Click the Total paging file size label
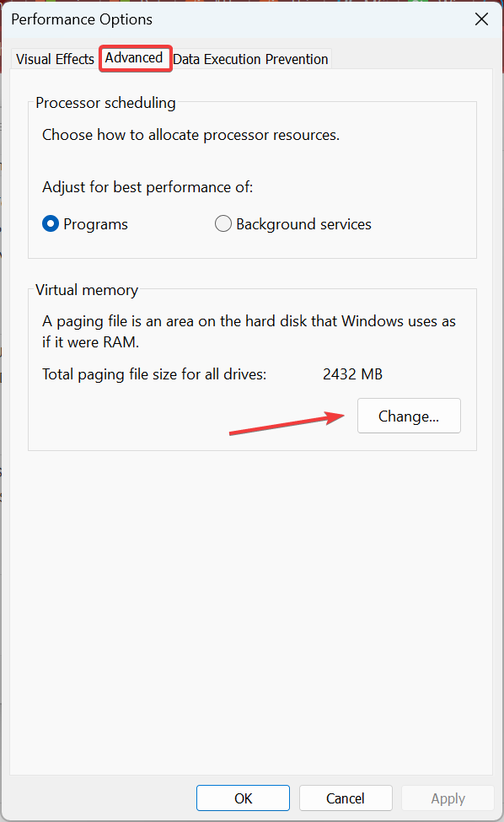Image resolution: width=504 pixels, height=822 pixels. coord(154,374)
